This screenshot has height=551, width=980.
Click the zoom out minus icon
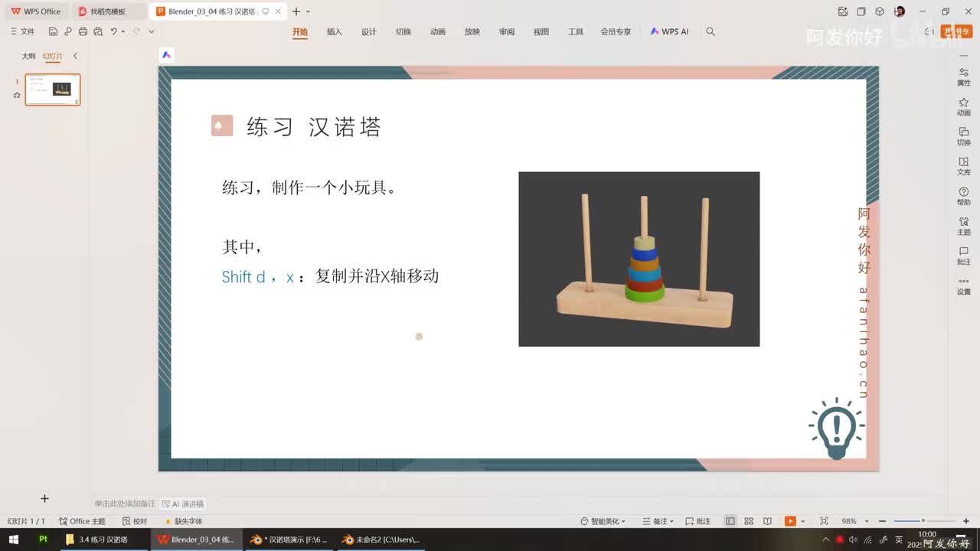coord(882,521)
